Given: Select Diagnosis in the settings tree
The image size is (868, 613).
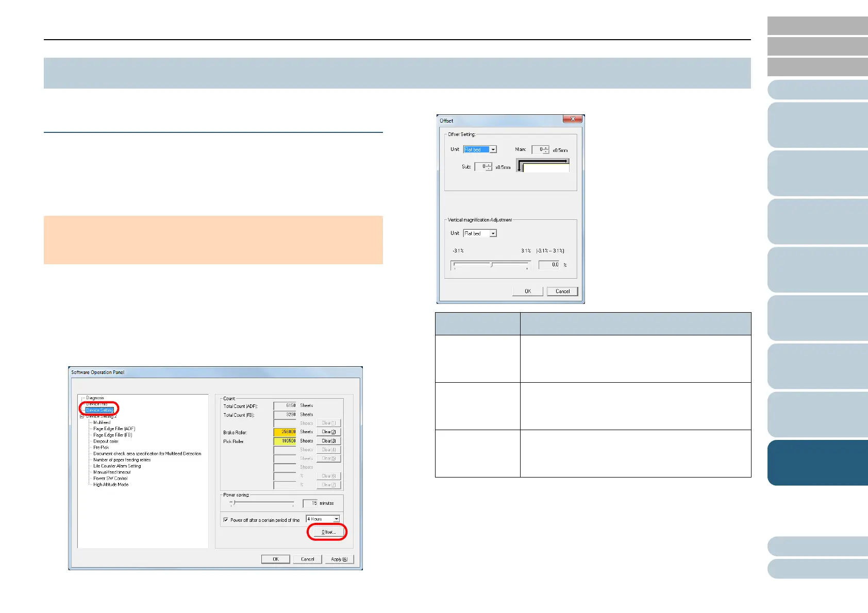Looking at the screenshot, I should (95, 398).
